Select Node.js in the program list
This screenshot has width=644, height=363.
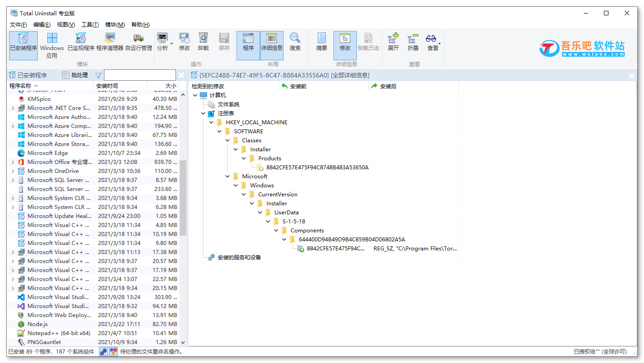(x=37, y=324)
